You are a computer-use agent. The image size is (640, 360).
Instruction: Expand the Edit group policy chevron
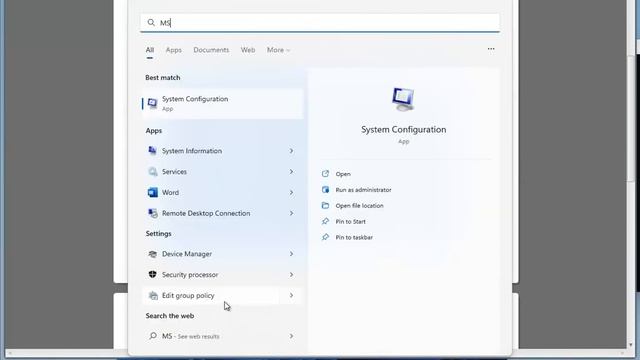pos(291,295)
